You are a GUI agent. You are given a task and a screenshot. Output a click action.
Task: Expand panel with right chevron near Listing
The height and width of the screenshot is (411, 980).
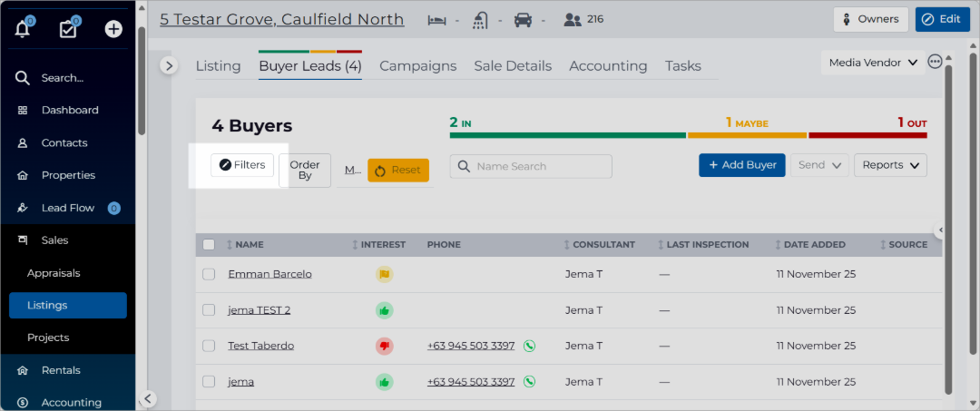point(169,65)
